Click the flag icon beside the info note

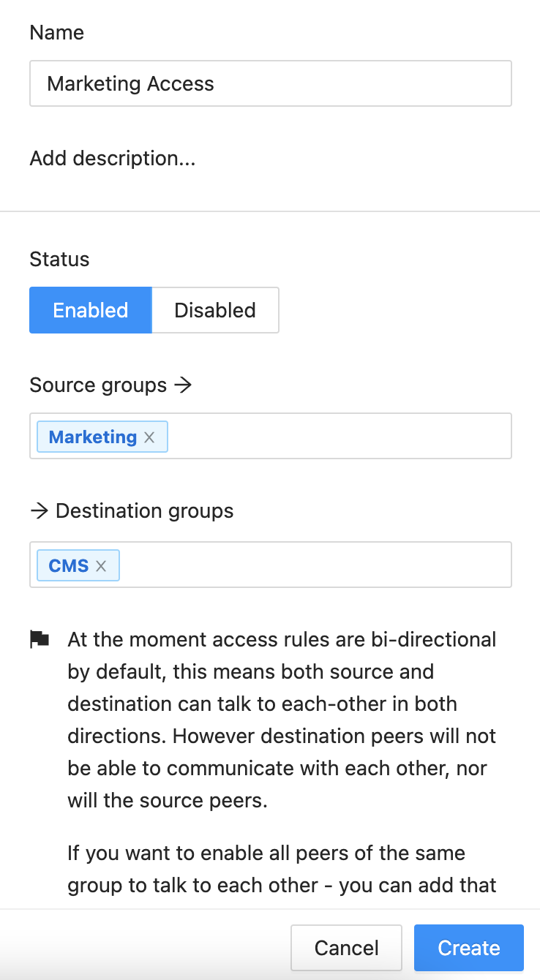click(40, 639)
